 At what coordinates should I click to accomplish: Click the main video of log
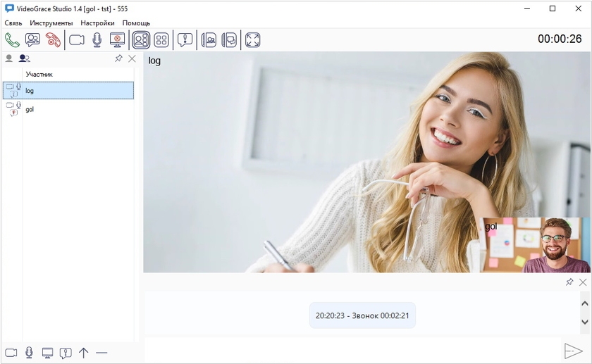click(366, 162)
